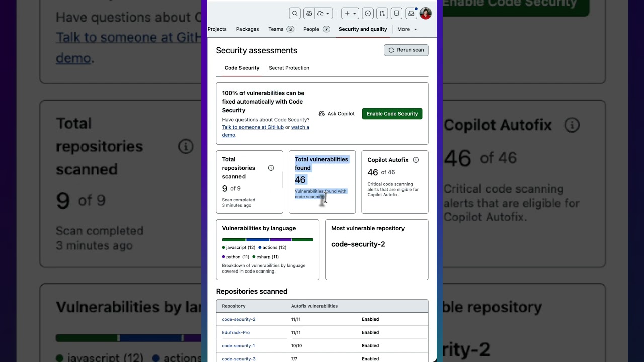Click the javascript (12) legend entry
The width and height of the screenshot is (644, 362).
tap(238, 247)
